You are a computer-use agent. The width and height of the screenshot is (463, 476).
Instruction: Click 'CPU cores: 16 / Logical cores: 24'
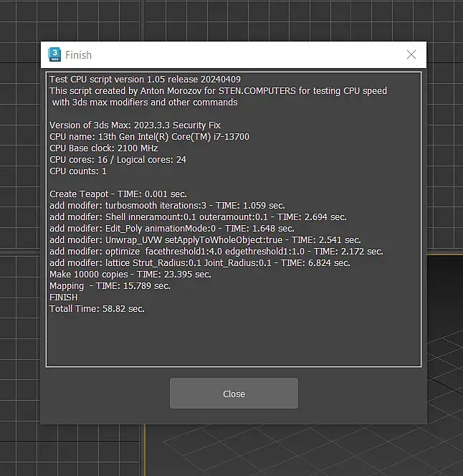[118, 160]
